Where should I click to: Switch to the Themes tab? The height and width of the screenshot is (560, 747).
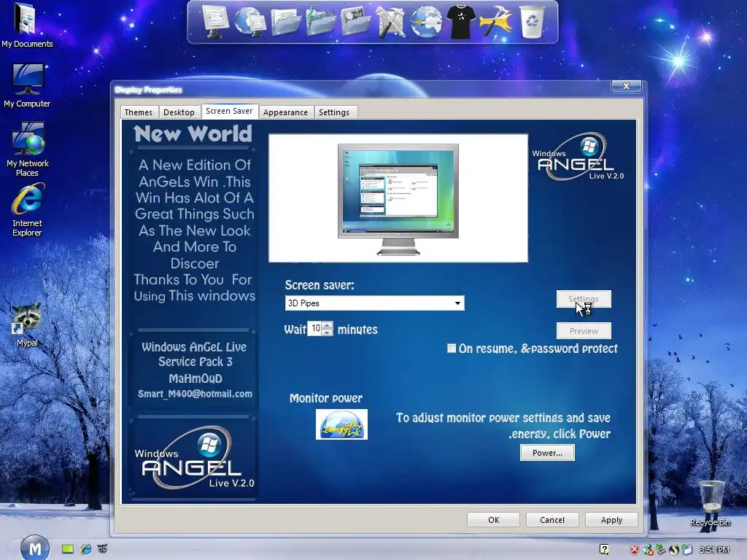139,112
